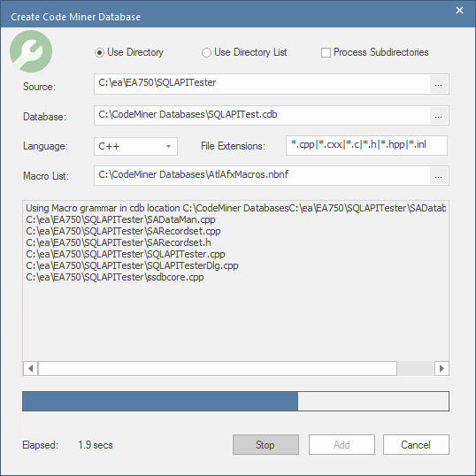The height and width of the screenshot is (476, 476).
Task: Select the SARecordset.h line in the log
Action: coord(119,242)
